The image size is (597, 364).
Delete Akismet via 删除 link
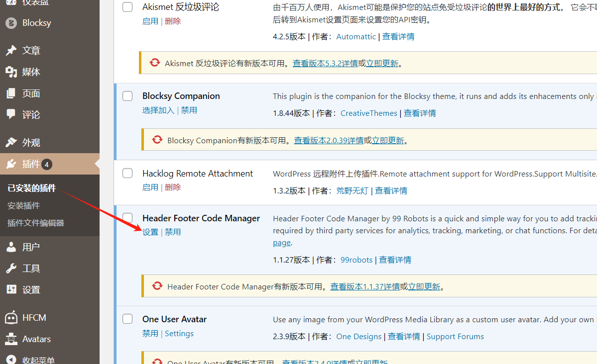point(173,21)
